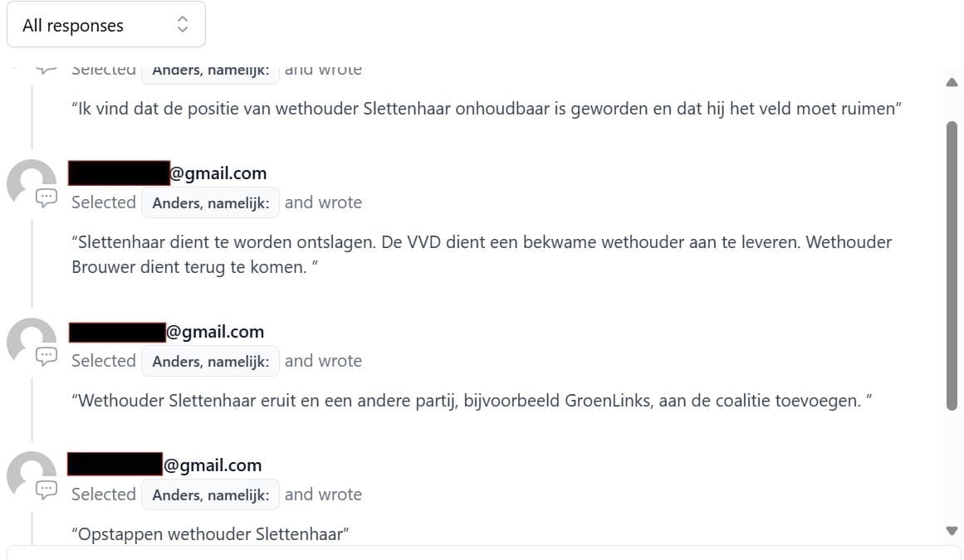Image resolution: width=964 pixels, height=560 pixels.
Task: Click comment bubble icon beside 'Slettenhaar dient te worden ontslagen' response
Action: point(46,197)
